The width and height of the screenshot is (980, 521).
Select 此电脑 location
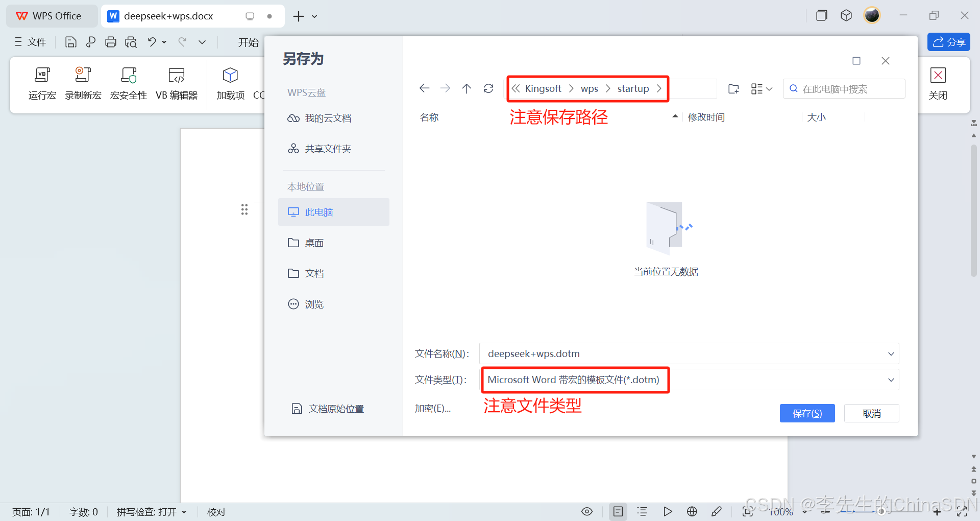tap(334, 212)
